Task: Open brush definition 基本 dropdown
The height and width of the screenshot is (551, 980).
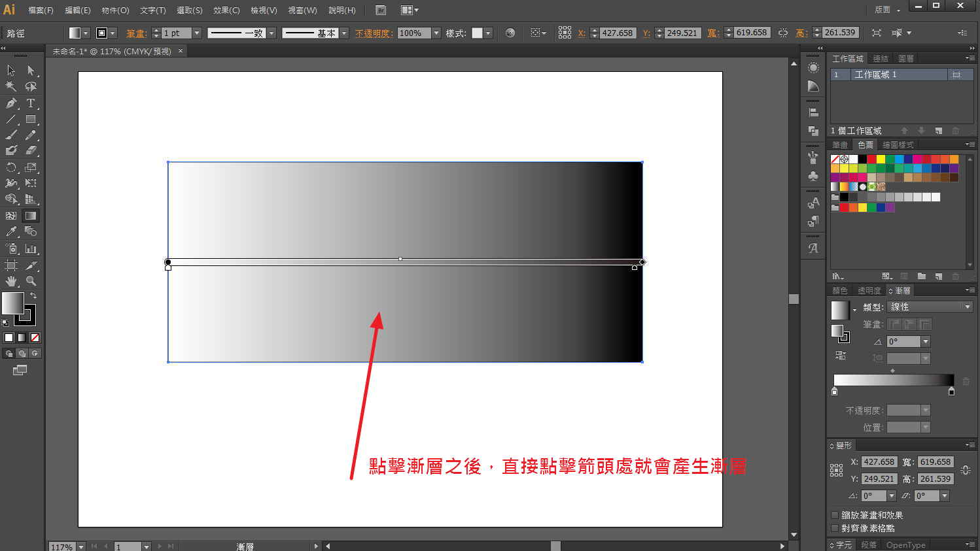Action: point(344,33)
